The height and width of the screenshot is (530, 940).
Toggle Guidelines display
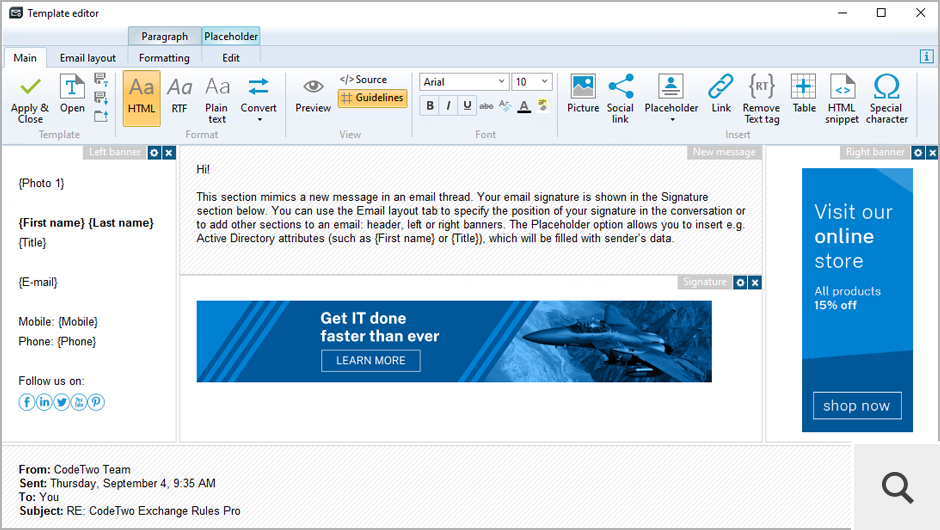tap(372, 98)
